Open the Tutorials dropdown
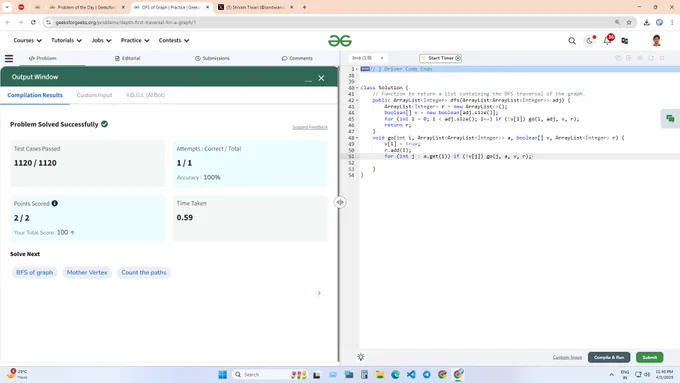The width and height of the screenshot is (680, 383). (x=66, y=40)
